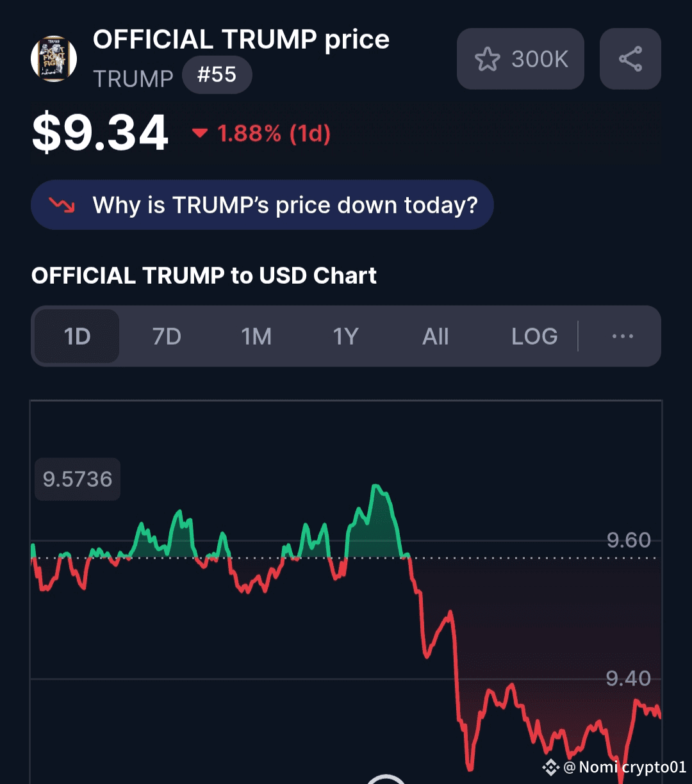Click the red triangle beside 1.88%

pos(200,133)
